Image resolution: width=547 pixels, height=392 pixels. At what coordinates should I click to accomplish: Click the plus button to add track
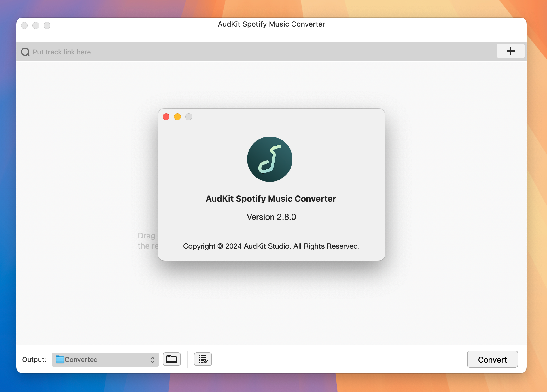[x=510, y=51]
